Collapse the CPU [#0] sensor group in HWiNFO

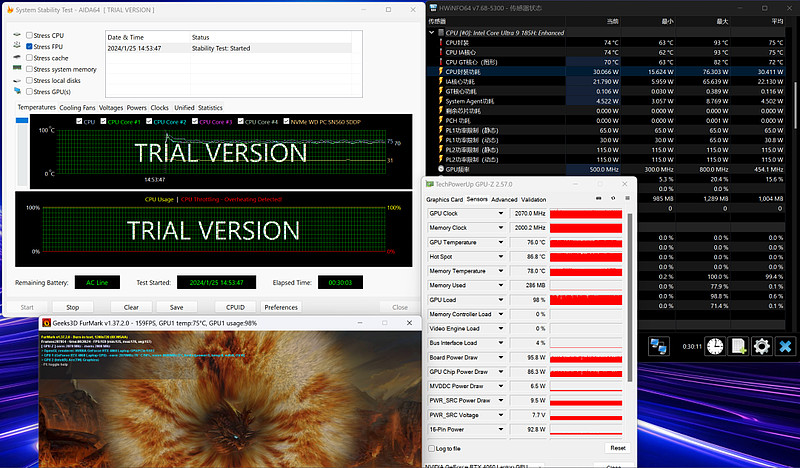click(432, 33)
